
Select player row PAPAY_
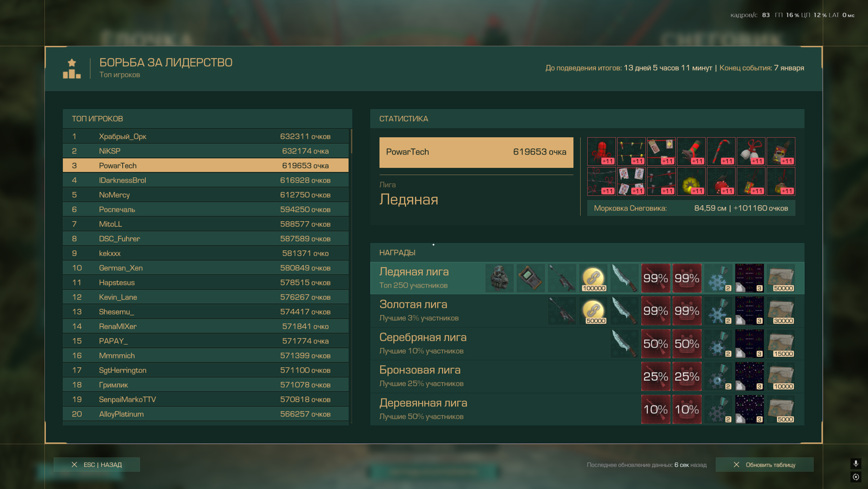206,341
